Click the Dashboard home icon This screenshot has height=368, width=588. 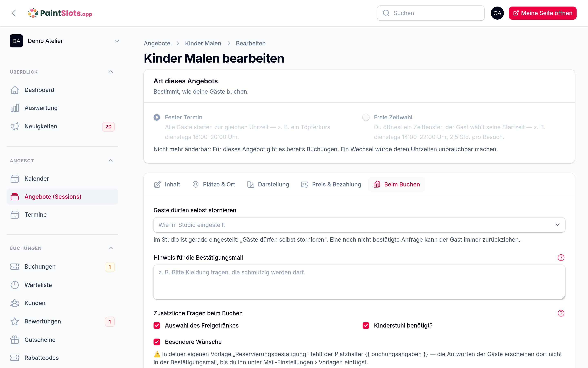click(x=14, y=90)
